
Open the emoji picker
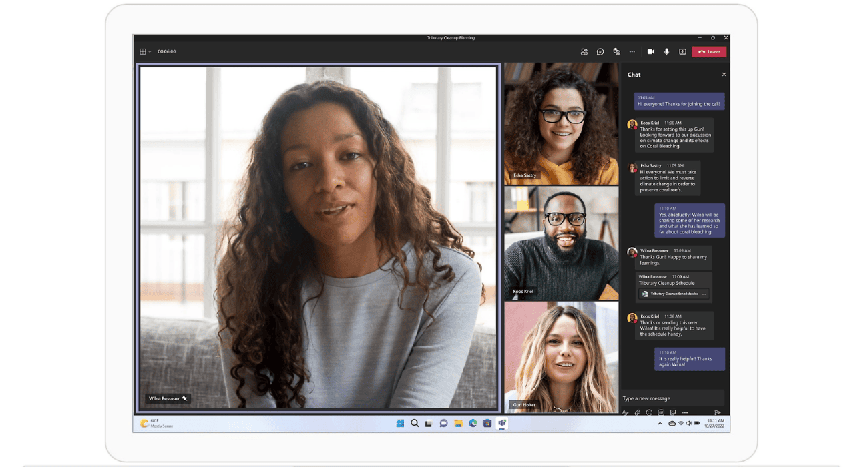click(649, 412)
